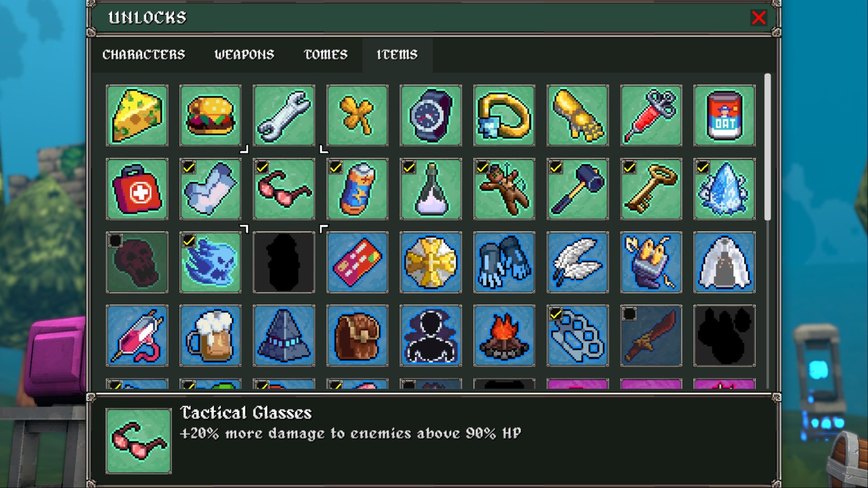Screen dimensions: 868x488
Task: Enable the unchecked box on dark skull
Action: coord(115,241)
